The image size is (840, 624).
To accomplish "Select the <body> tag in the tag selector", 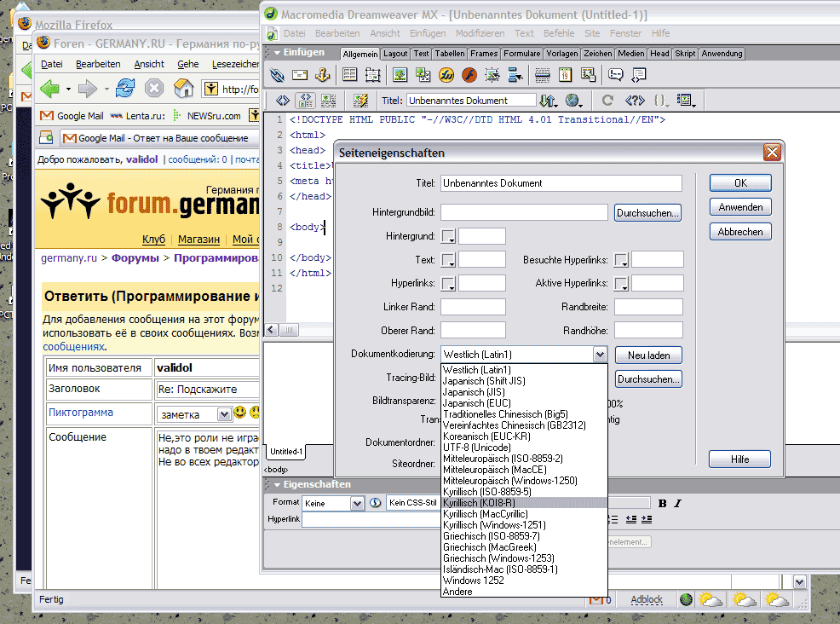I will [x=276, y=470].
